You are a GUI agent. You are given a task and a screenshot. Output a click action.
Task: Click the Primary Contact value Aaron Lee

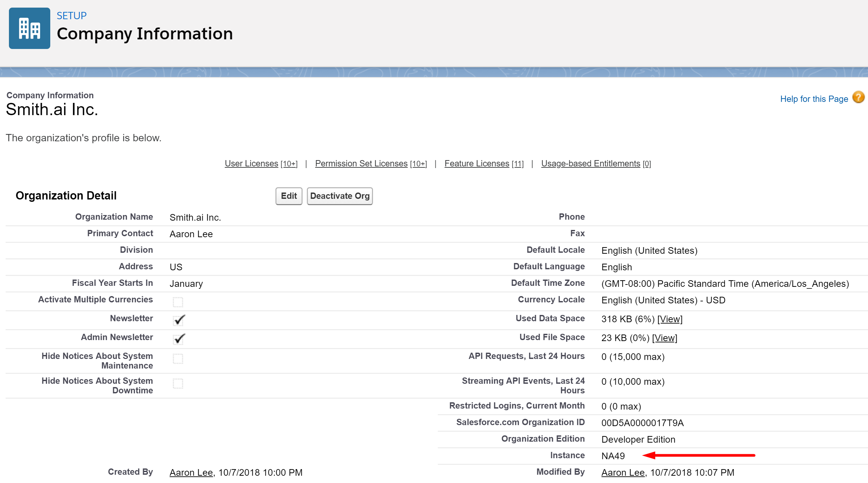pyautogui.click(x=191, y=234)
